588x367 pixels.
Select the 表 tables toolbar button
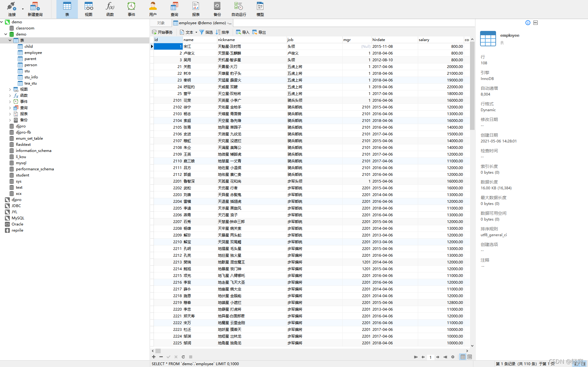[x=67, y=9]
